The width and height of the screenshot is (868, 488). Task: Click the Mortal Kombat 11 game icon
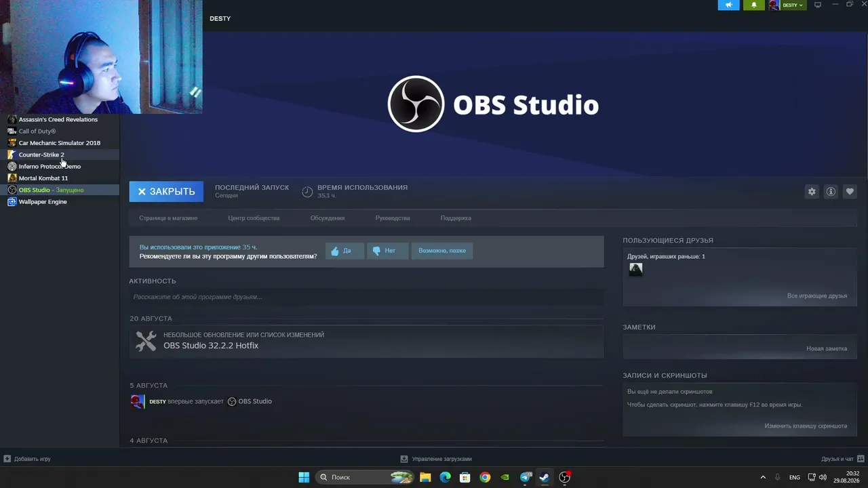tap(12, 178)
